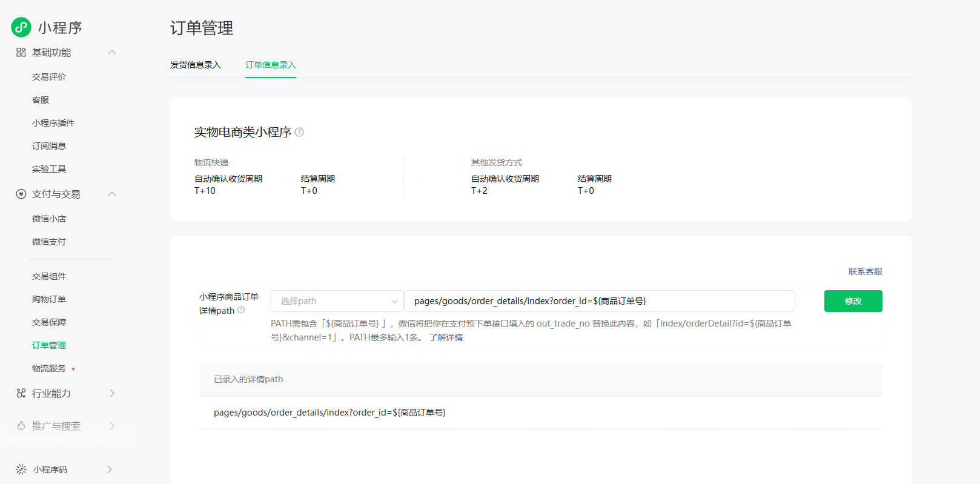Open 物流服务 in the sidebar
The image size is (980, 484).
pos(49,368)
